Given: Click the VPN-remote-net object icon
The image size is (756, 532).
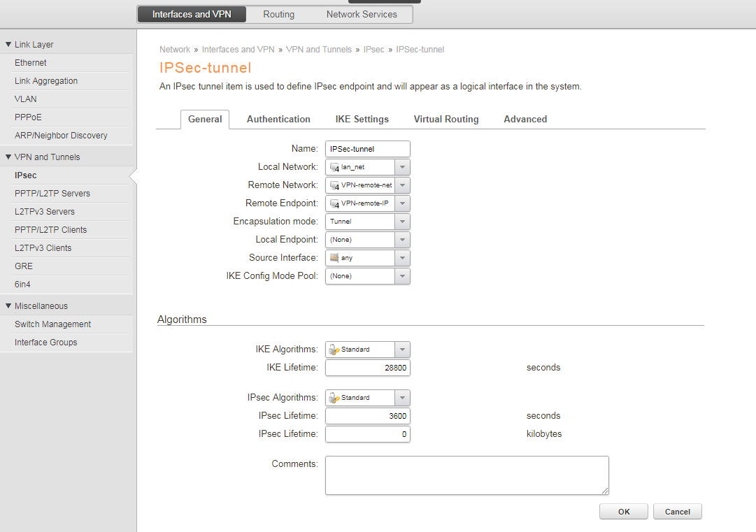Looking at the screenshot, I should [334, 185].
